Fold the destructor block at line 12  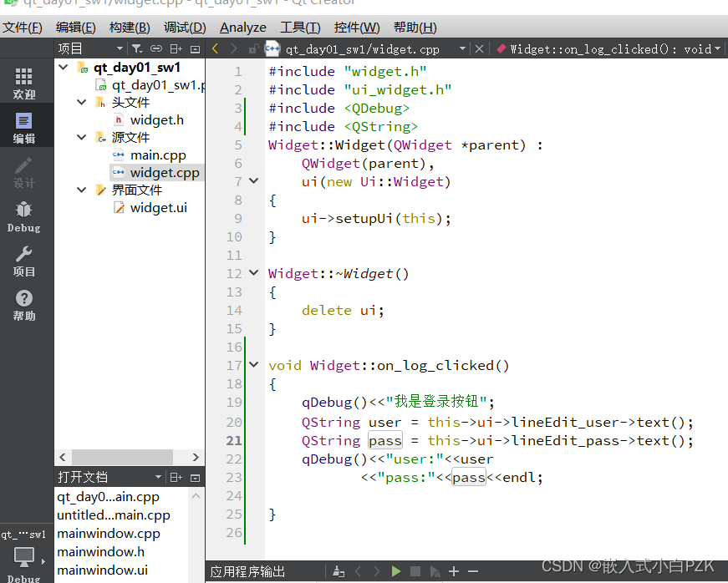coord(254,273)
